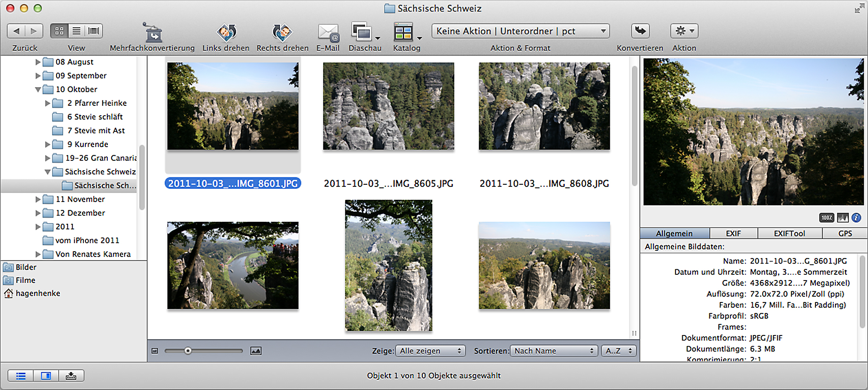The image size is (868, 390).
Task: Start the Diaschau slideshow
Action: [361, 32]
